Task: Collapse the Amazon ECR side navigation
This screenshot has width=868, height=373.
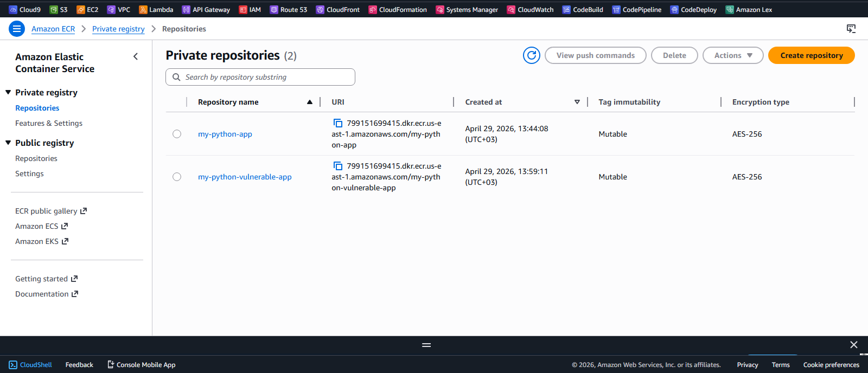Action: coord(136,56)
